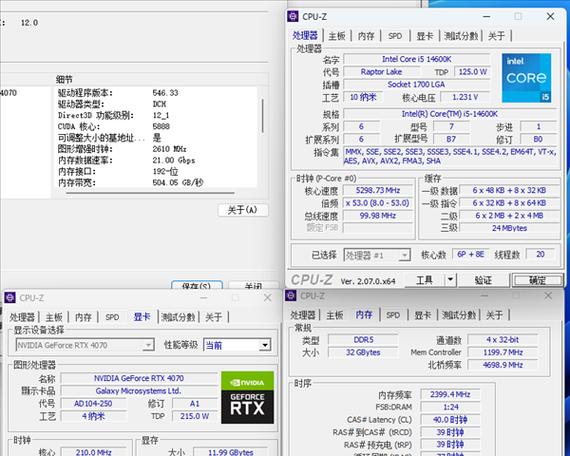
Task: Minimize the CPU-Z processor window
Action: click(x=486, y=16)
